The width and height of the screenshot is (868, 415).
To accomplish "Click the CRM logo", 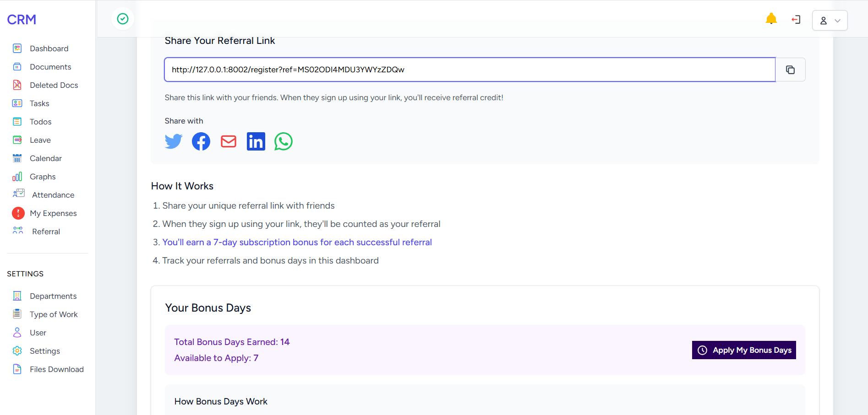I will click(x=22, y=20).
